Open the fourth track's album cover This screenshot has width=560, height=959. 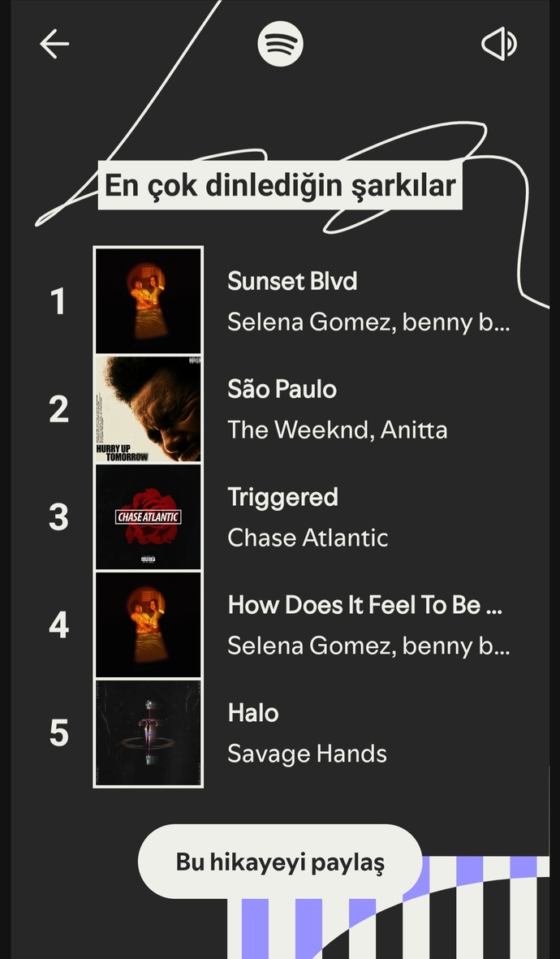(148, 624)
